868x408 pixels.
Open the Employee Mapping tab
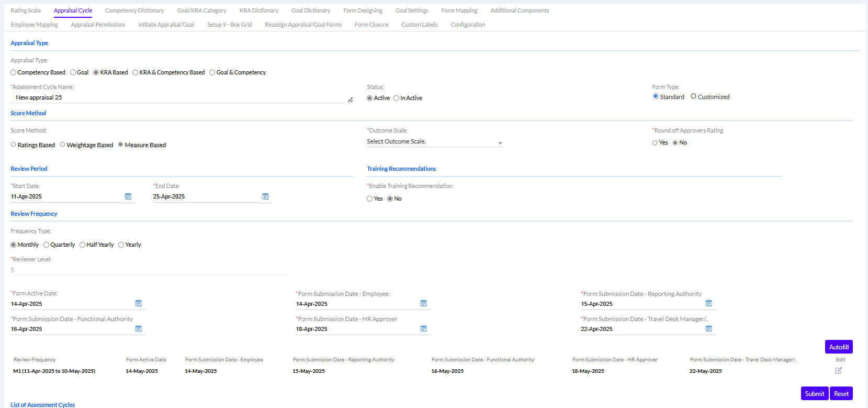coord(34,25)
